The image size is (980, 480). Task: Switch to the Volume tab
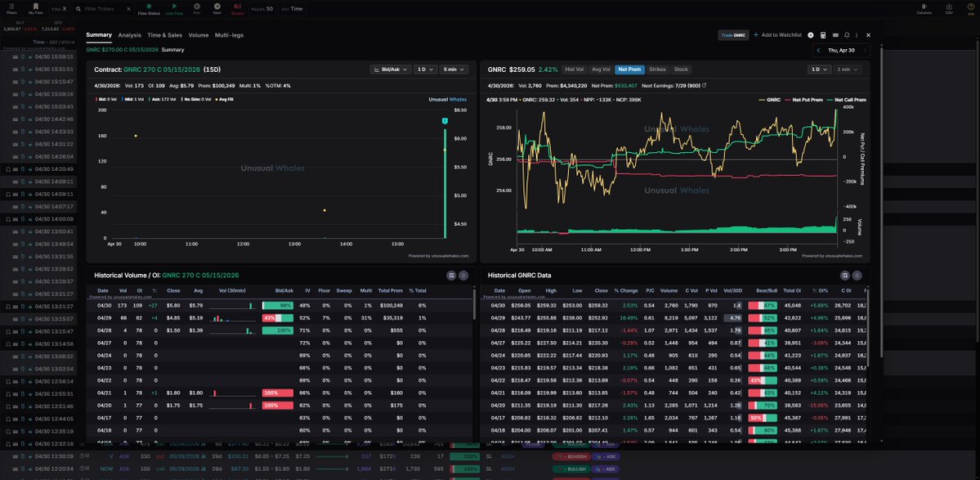tap(198, 36)
